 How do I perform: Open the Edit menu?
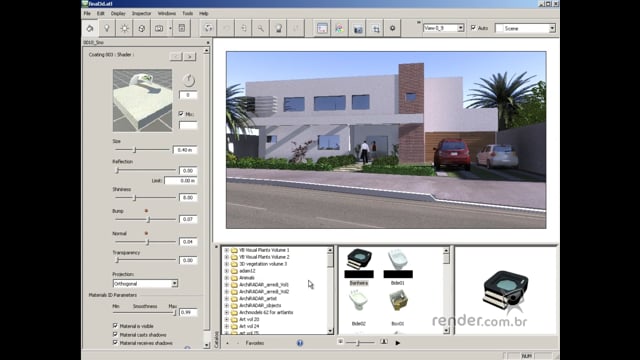pos(101,13)
